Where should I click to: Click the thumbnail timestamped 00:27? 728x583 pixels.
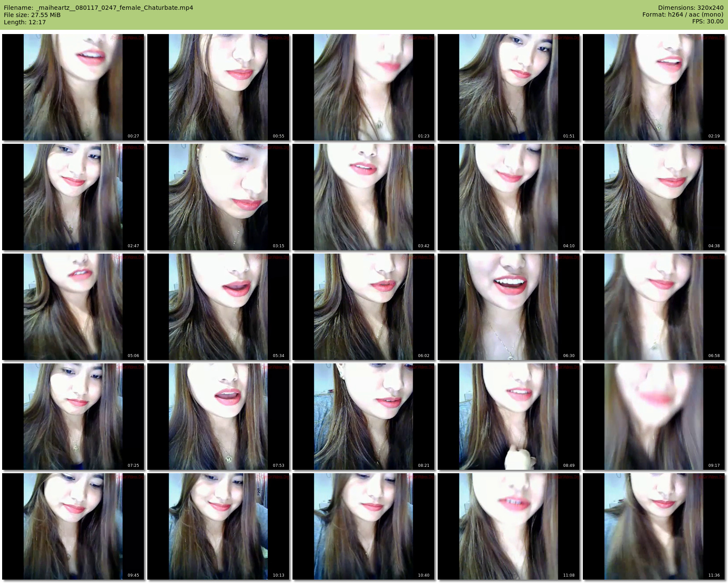click(x=73, y=87)
